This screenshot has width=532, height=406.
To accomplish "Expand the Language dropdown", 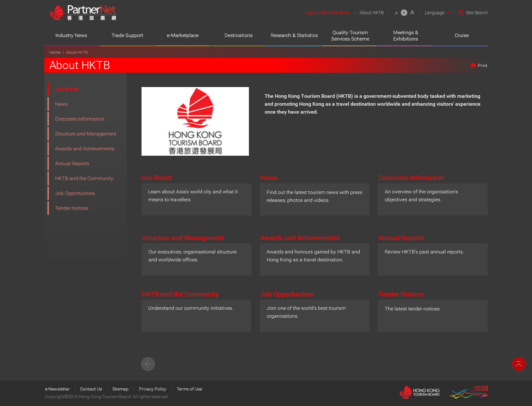I will [436, 13].
